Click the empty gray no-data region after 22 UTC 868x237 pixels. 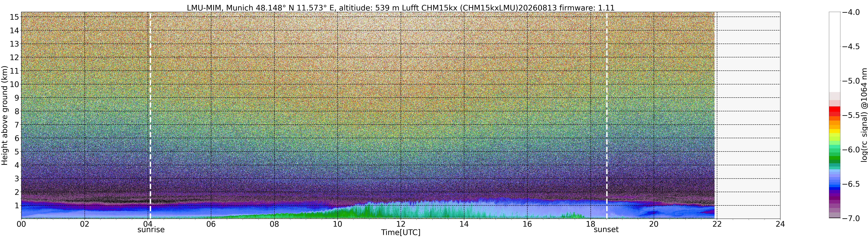(748, 115)
